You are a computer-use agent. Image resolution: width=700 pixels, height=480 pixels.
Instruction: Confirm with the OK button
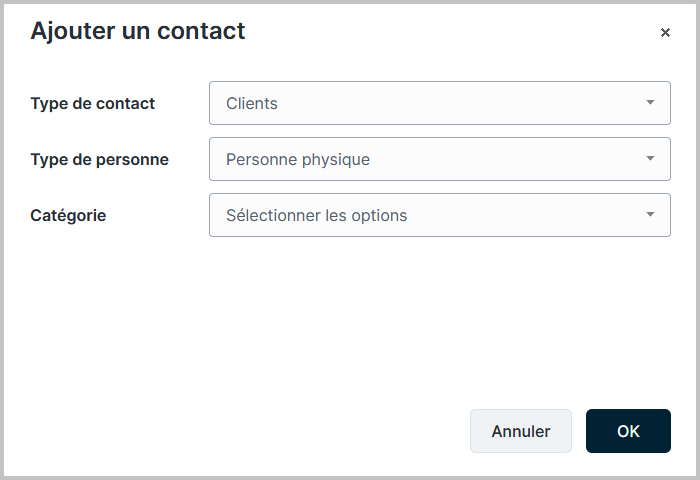pyautogui.click(x=628, y=431)
